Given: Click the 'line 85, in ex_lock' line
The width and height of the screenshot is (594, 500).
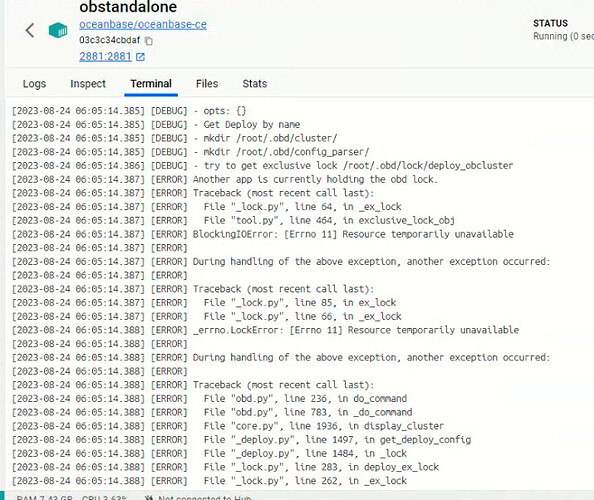Looking at the screenshot, I should point(204,303).
